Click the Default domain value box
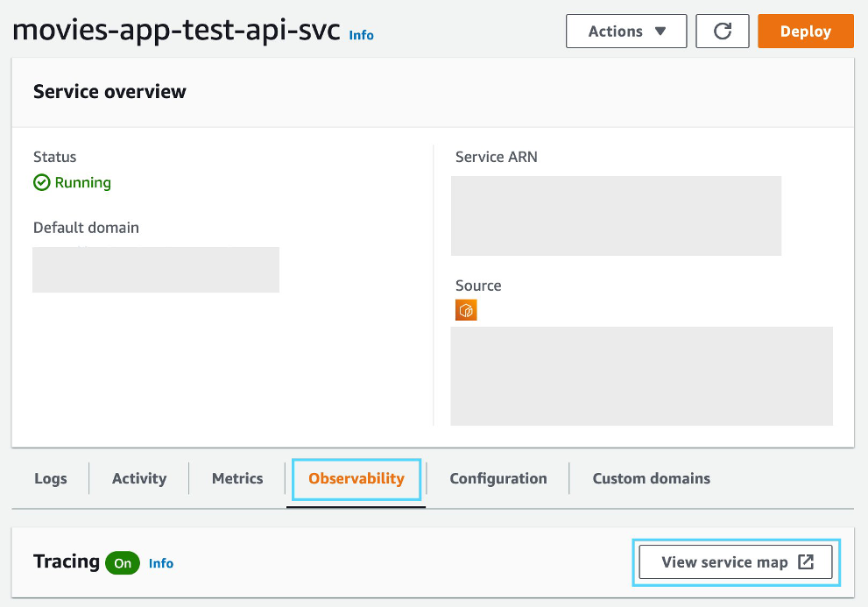 coord(156,270)
